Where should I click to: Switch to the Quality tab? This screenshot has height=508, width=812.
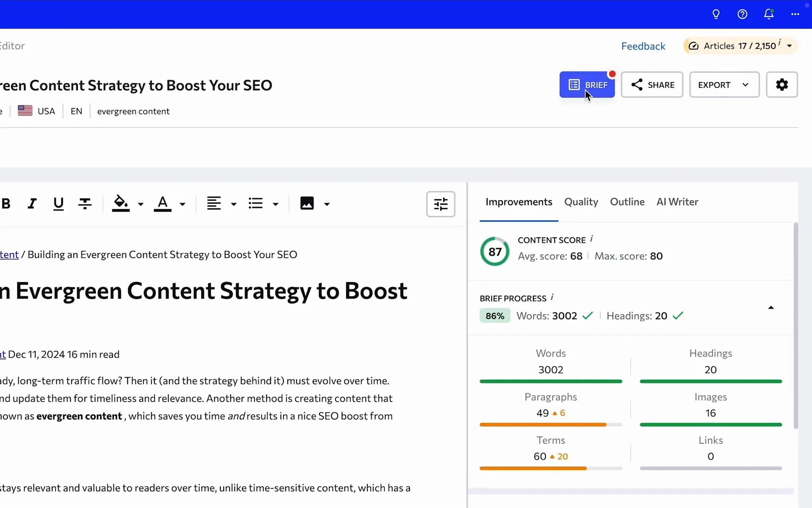tap(581, 202)
